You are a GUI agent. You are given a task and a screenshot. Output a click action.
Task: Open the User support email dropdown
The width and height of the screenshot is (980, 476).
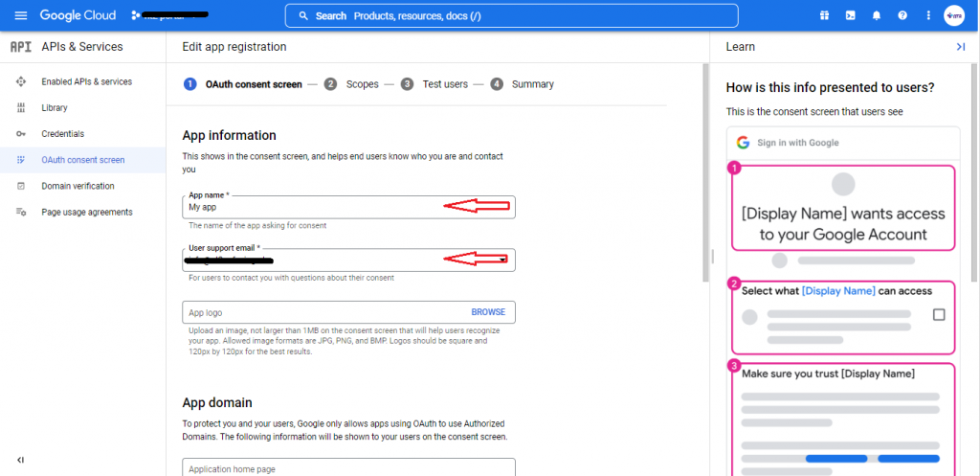tap(348, 260)
